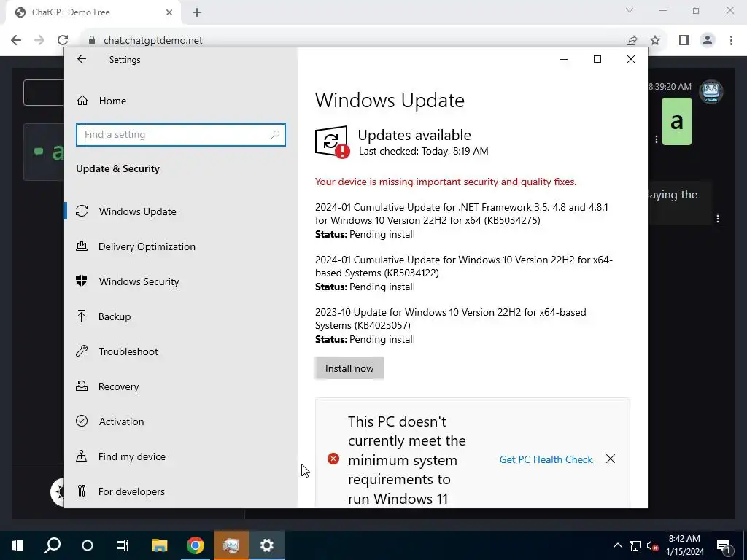Image resolution: width=747 pixels, height=560 pixels.
Task: Go back using the Settings back arrow
Action: 82,59
